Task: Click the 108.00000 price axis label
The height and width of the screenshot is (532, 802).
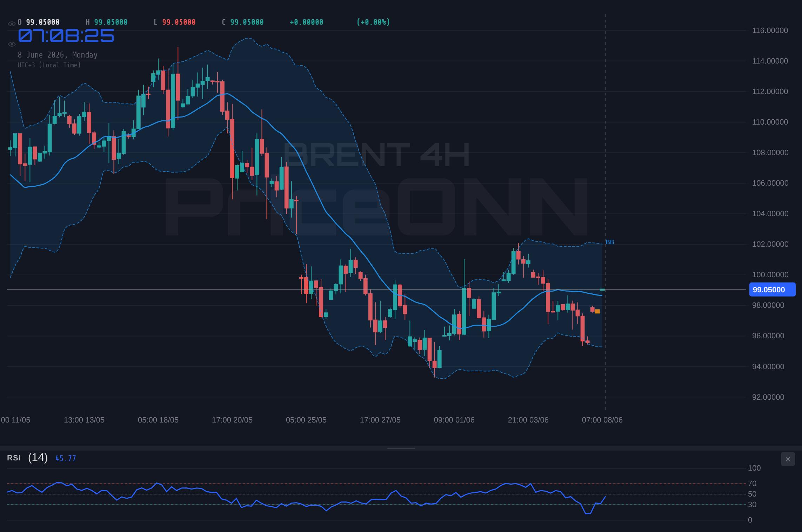Action: [x=770, y=153]
